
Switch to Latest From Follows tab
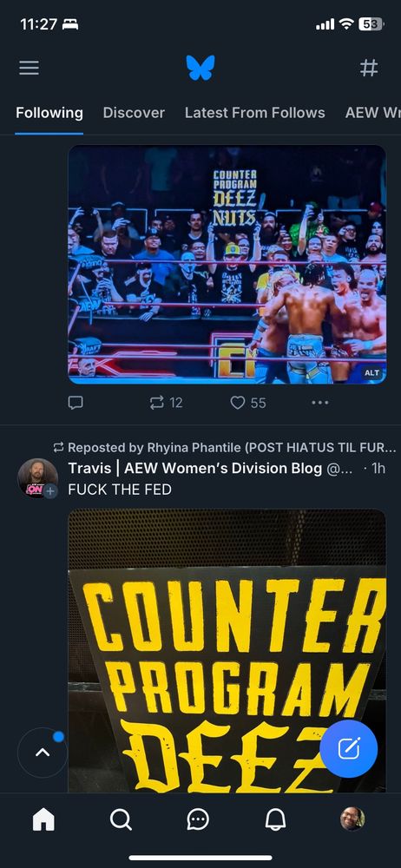coord(255,113)
